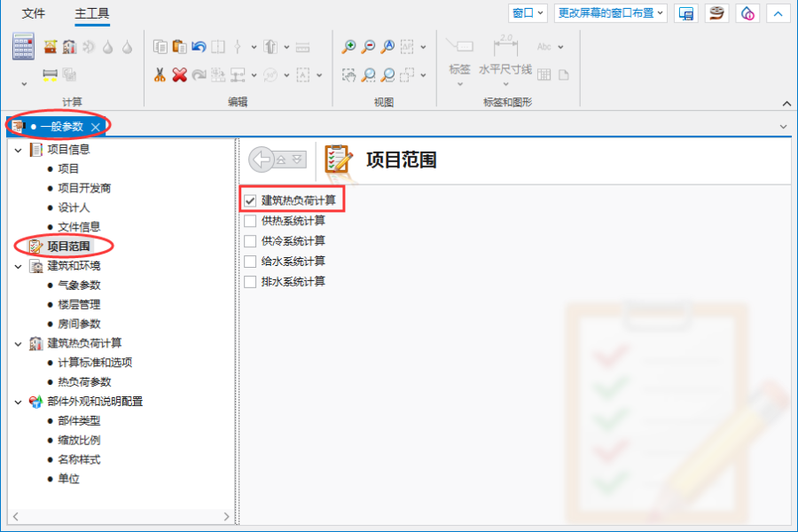
Task: Tick the 排水系统计算 checkbox
Action: 250,282
